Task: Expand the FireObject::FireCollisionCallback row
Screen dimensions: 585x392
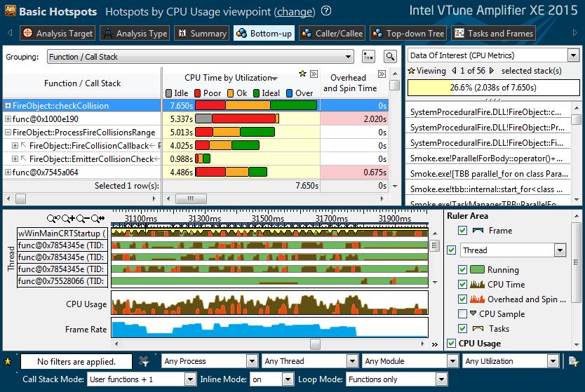Action: click(15, 145)
